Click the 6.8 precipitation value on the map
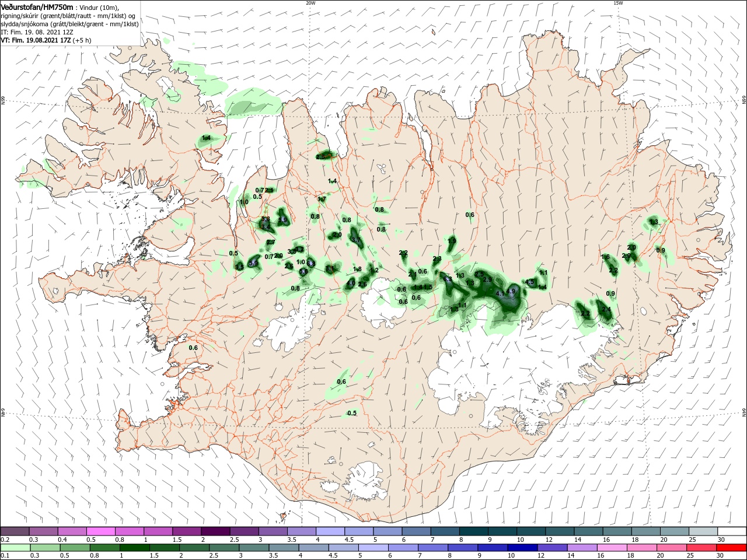747x560 pixels. point(311,264)
